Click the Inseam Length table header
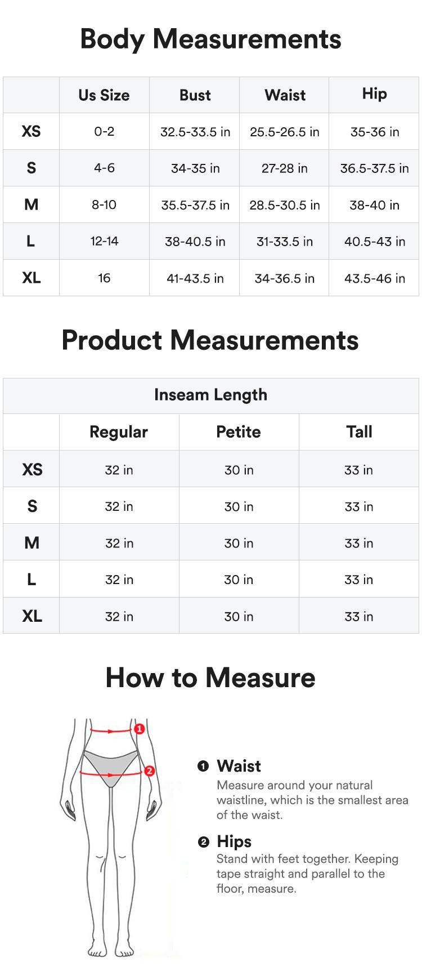422x980 pixels. [210, 395]
